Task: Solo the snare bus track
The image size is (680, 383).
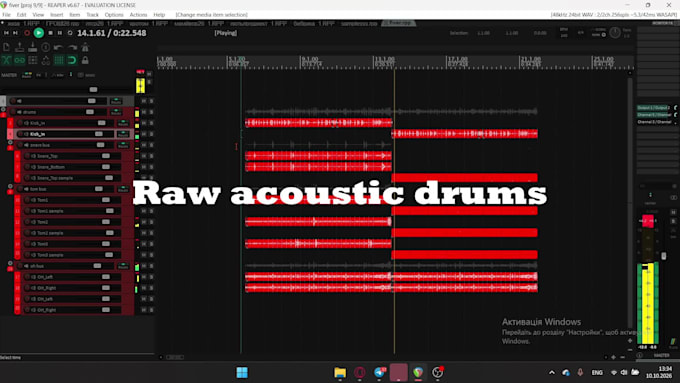Action: click(x=151, y=145)
